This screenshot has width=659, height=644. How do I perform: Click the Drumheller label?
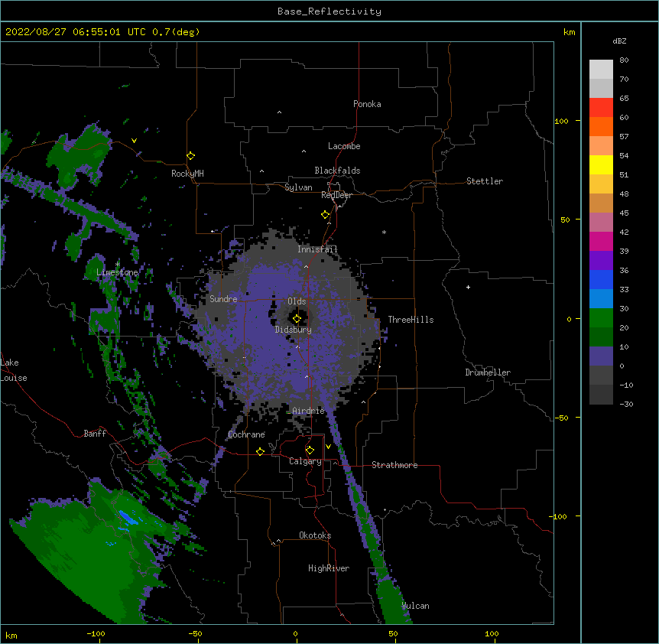(488, 372)
